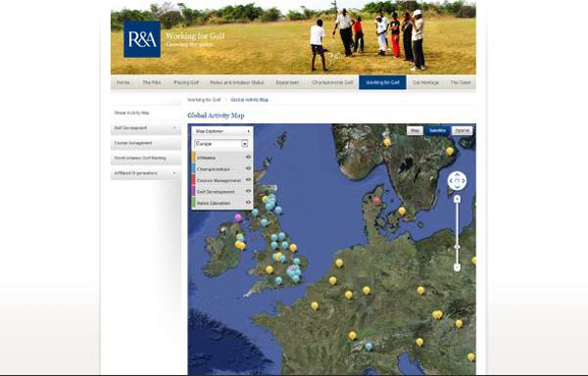588x376 pixels.
Task: Collapse the Map Explorer panel
Action: point(248,131)
